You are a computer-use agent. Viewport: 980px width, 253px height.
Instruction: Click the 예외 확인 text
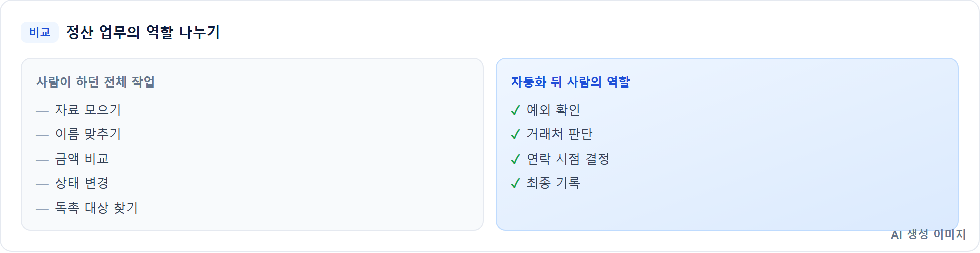(x=553, y=110)
